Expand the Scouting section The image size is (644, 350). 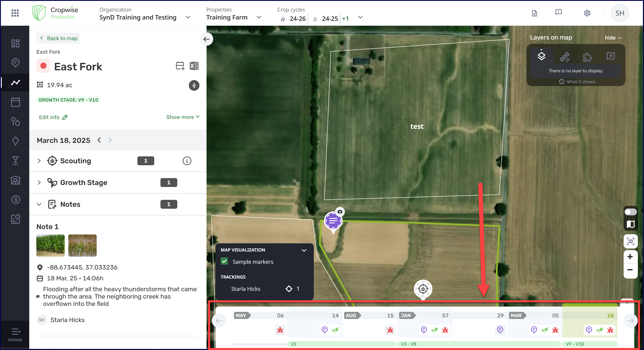[39, 161]
